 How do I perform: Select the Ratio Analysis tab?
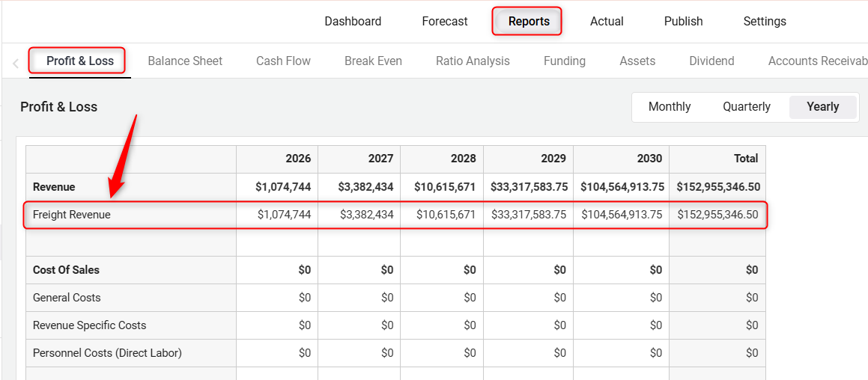(x=473, y=61)
